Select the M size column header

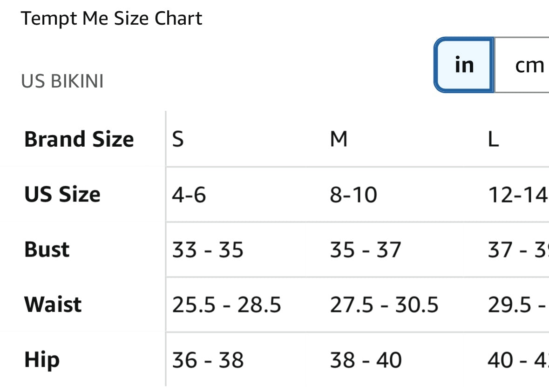(339, 139)
